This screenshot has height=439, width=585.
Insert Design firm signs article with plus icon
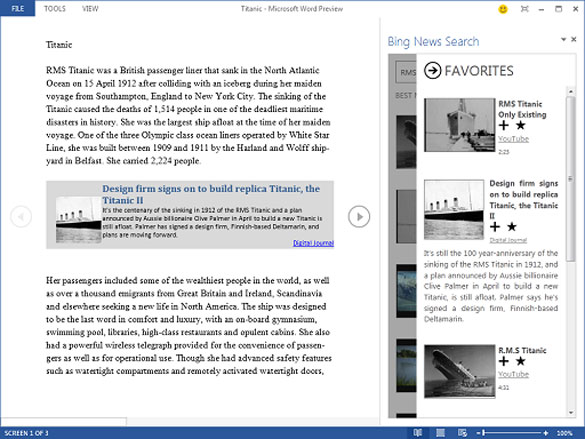pos(495,227)
